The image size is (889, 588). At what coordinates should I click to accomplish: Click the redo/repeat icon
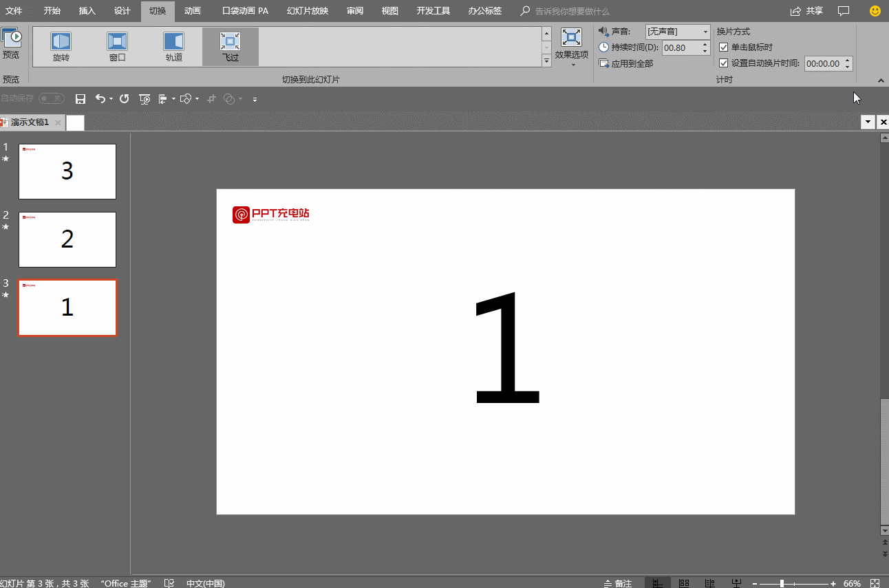click(125, 99)
